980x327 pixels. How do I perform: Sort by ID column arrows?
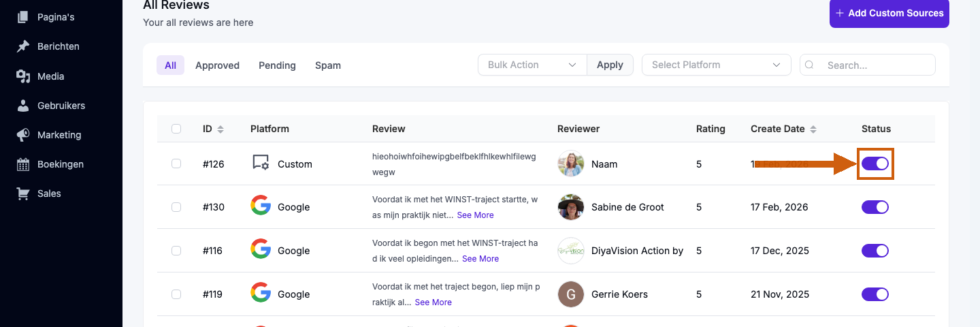[x=220, y=129]
